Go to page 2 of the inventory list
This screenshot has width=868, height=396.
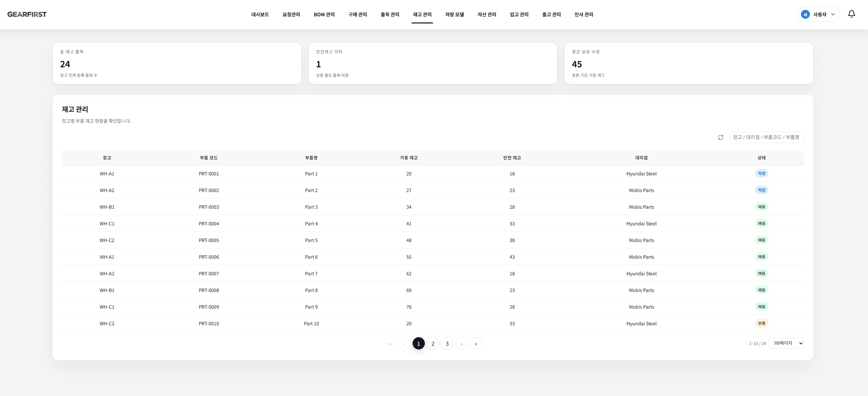click(433, 344)
